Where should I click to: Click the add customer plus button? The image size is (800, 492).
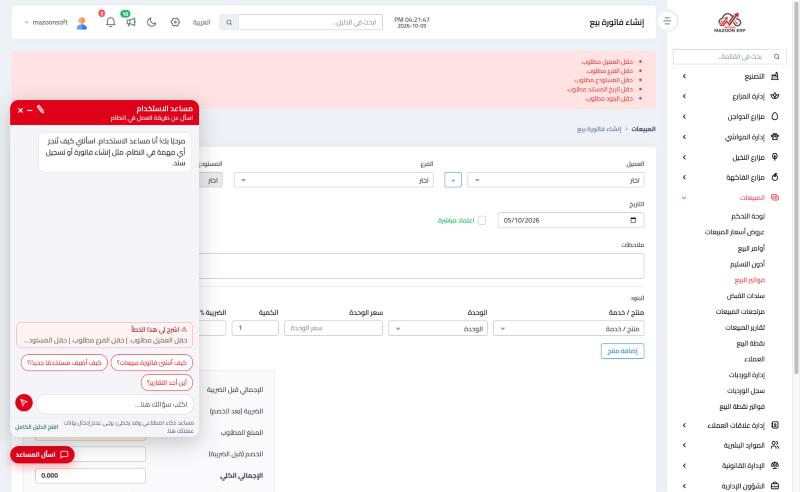[453, 180]
